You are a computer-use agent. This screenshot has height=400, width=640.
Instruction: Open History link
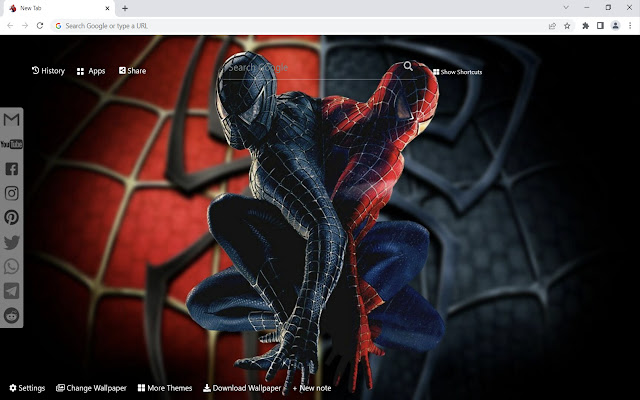click(48, 71)
